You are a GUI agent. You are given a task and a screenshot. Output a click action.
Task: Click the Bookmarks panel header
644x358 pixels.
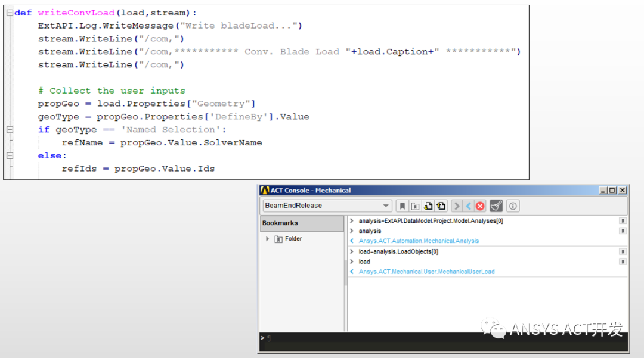click(x=302, y=223)
